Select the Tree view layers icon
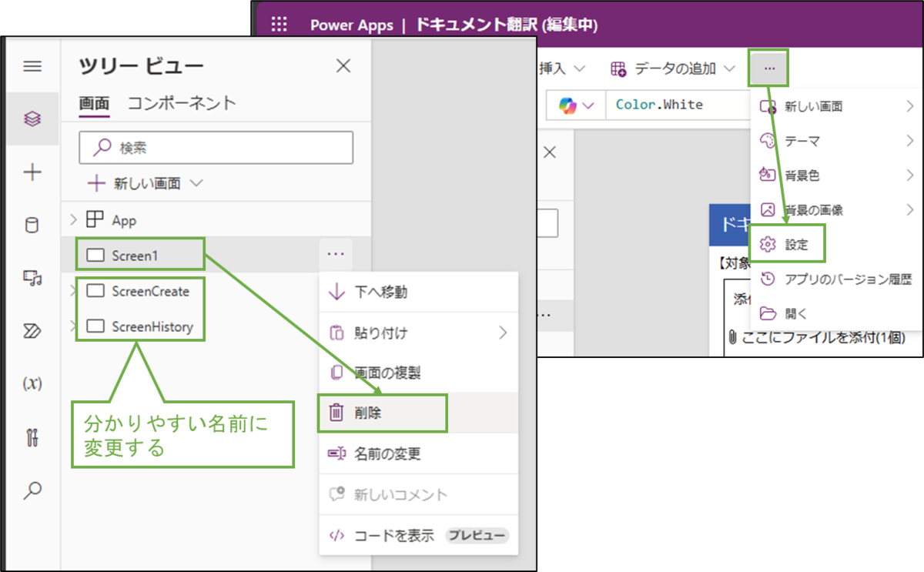This screenshot has width=924, height=572. (x=32, y=119)
